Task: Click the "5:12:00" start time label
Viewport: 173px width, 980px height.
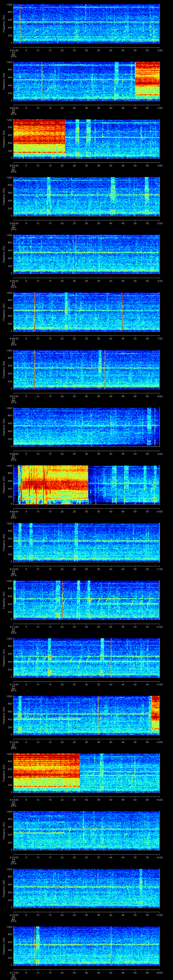Action: [x=14, y=684]
